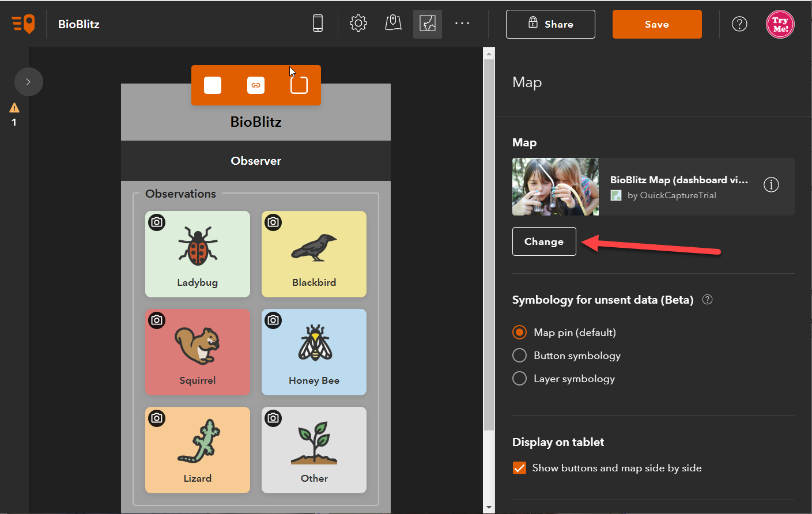Select Button symbology option

pos(519,356)
